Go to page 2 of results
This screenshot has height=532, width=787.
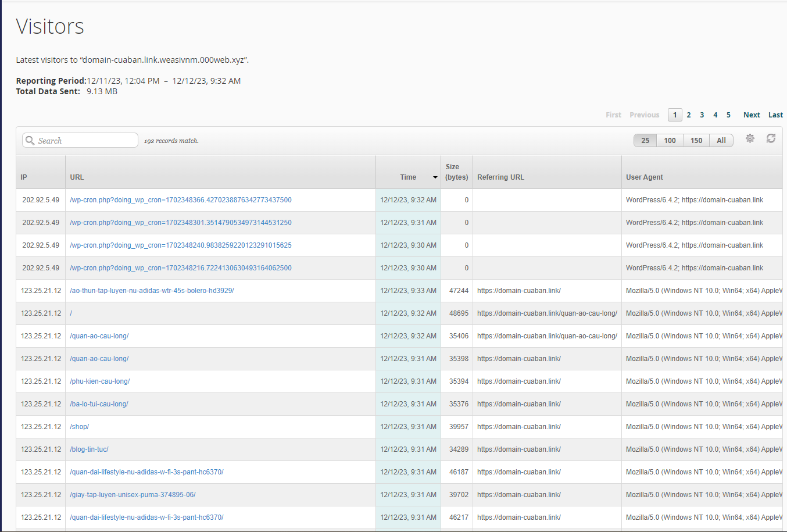(689, 115)
